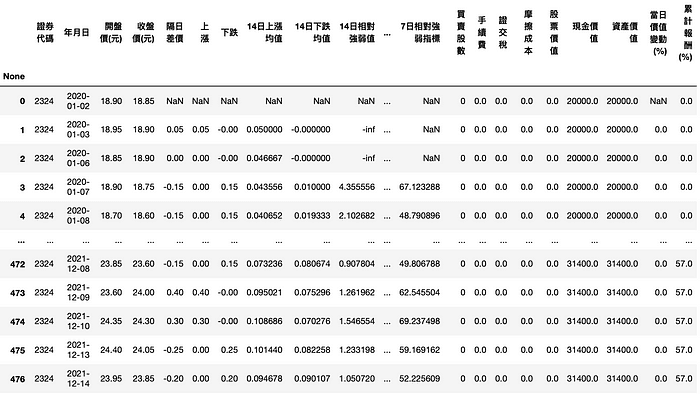Select row index 476
The width and height of the screenshot is (700, 394).
[x=17, y=379]
